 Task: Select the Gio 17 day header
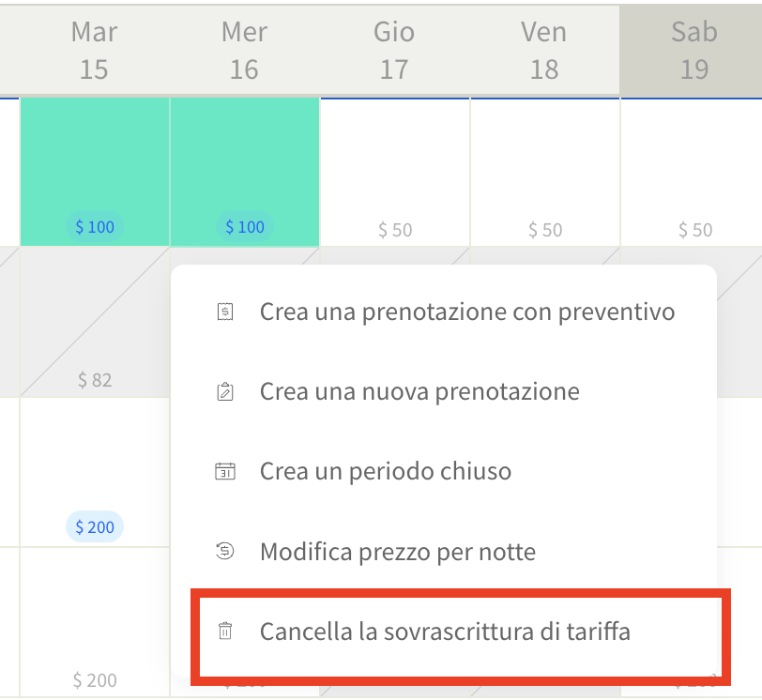tap(394, 51)
